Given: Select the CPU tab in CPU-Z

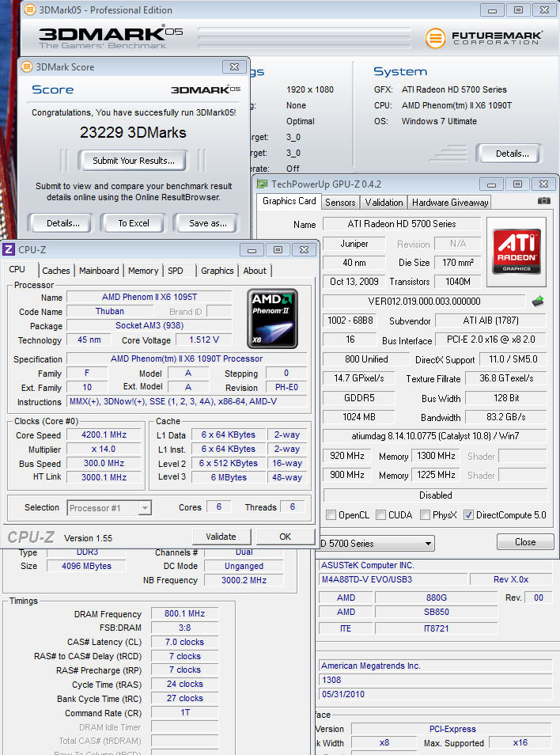Looking at the screenshot, I should pos(17,269).
